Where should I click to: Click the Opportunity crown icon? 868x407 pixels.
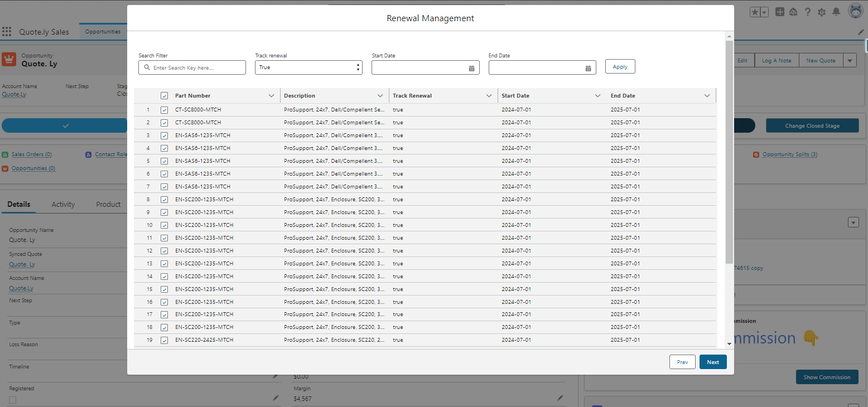pyautogui.click(x=9, y=59)
